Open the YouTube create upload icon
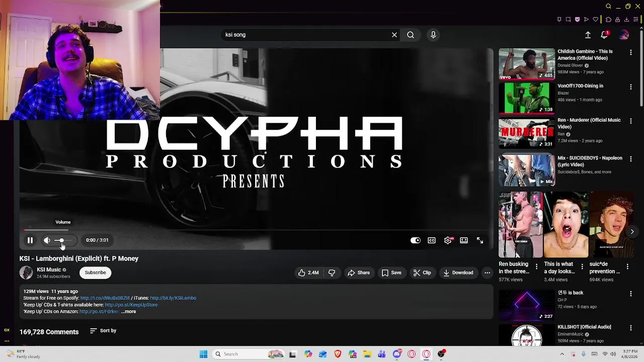The width and height of the screenshot is (644, 362). point(588,35)
